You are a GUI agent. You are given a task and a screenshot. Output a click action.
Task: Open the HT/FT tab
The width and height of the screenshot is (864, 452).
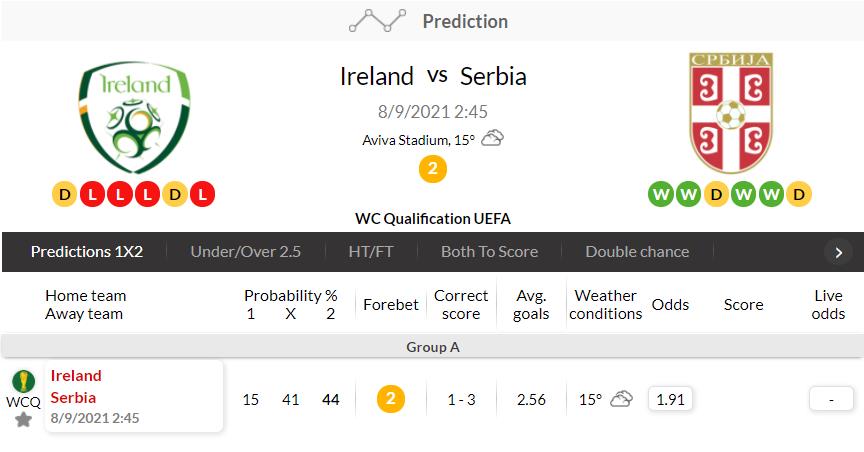click(x=371, y=252)
